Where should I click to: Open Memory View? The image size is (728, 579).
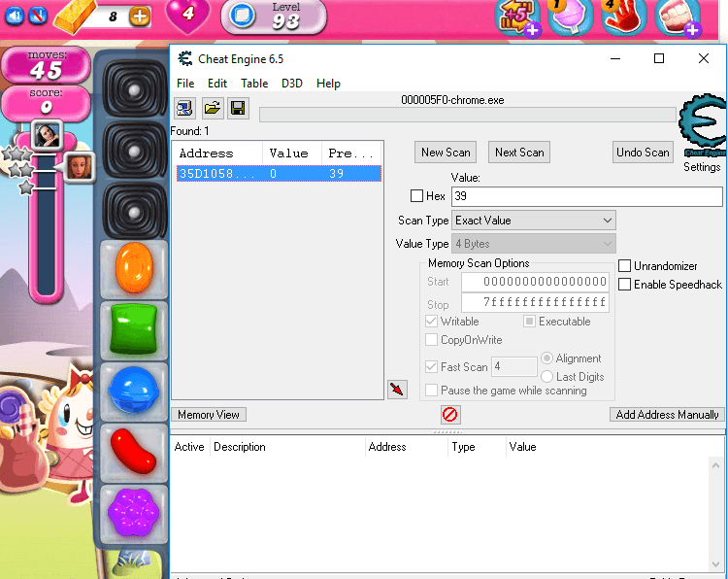coord(209,415)
